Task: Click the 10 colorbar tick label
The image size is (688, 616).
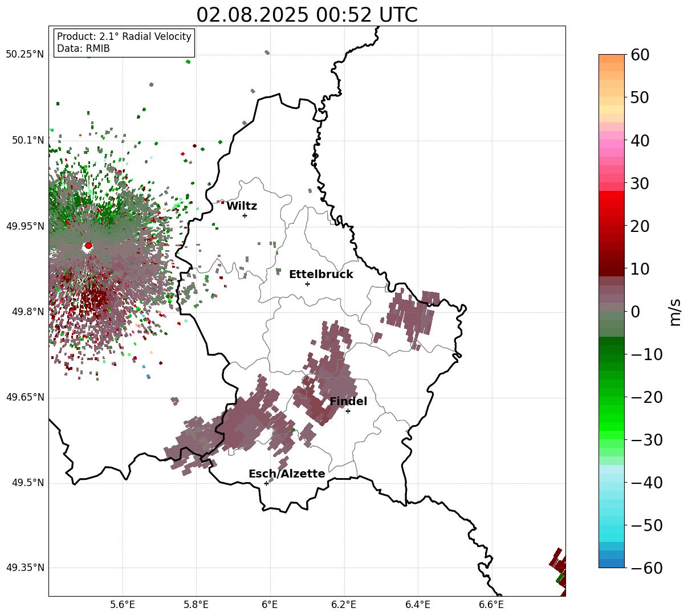Action: click(640, 269)
